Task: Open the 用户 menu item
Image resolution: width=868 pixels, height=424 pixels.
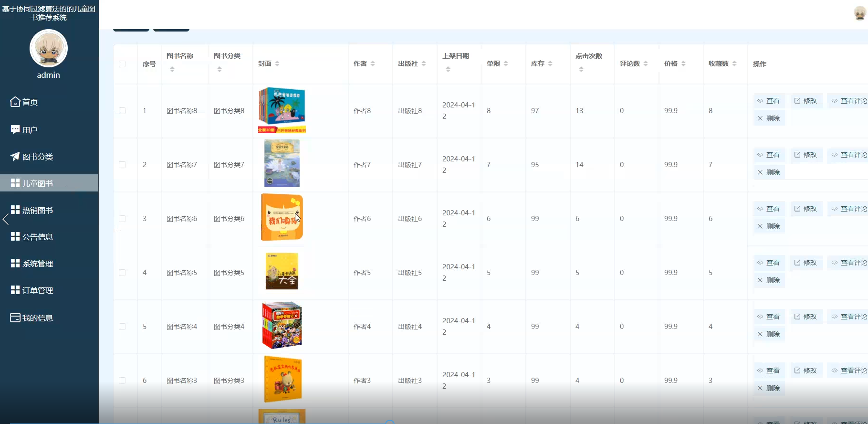Action: coord(49,129)
